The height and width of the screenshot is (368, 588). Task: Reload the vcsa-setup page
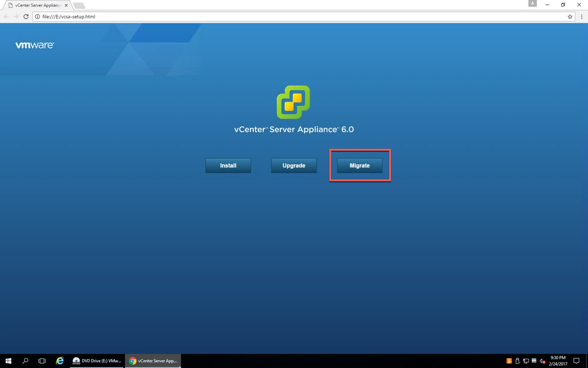25,16
